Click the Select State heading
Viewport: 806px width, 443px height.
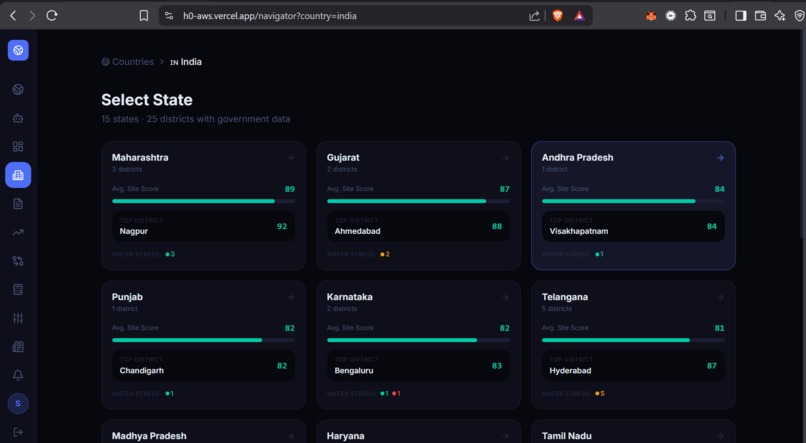point(147,100)
